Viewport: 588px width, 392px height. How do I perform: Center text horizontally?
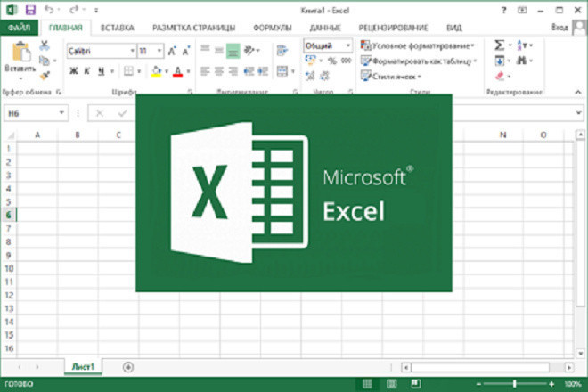pyautogui.click(x=219, y=71)
